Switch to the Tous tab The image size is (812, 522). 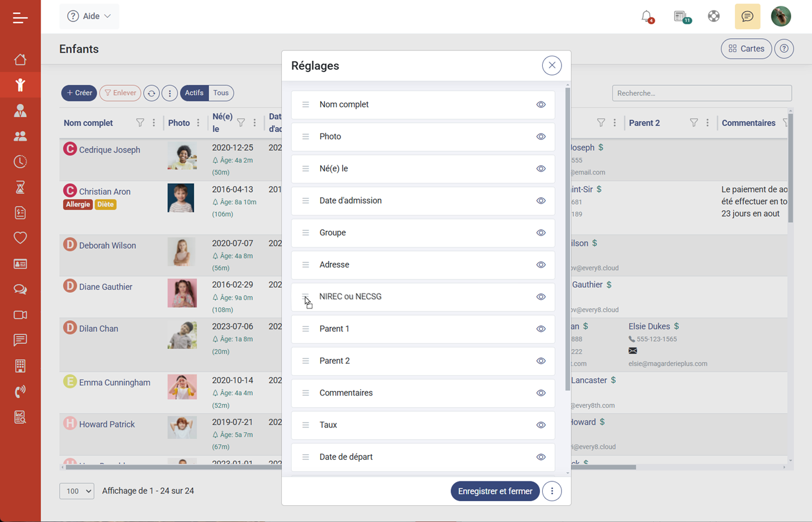[221, 93]
